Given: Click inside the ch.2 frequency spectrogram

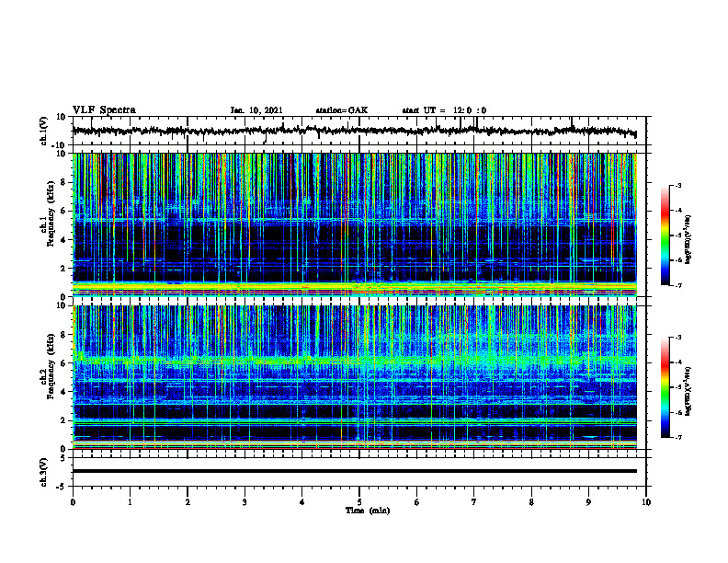Looking at the screenshot, I should click(355, 377).
